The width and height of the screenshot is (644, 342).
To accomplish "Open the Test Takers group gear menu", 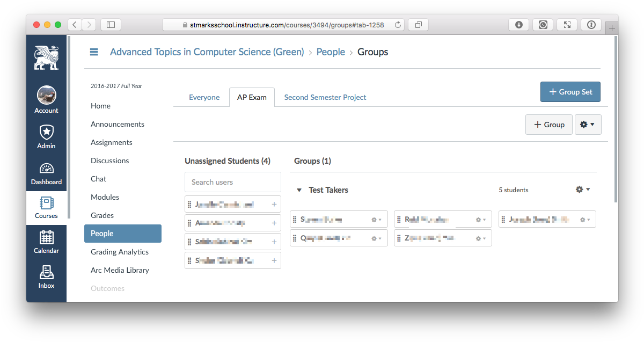I will (x=582, y=190).
